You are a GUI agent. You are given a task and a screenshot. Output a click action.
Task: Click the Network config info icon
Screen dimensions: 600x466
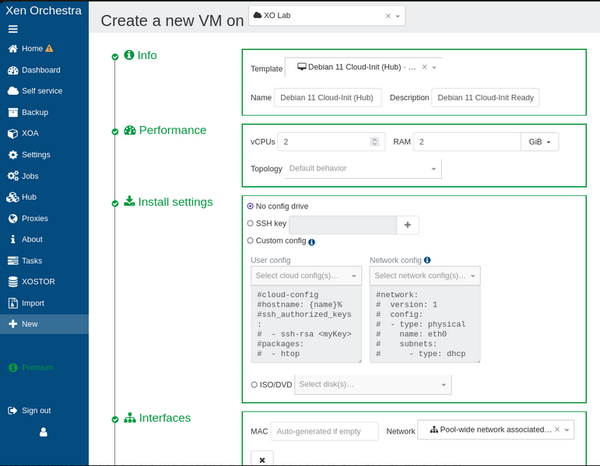pos(427,259)
